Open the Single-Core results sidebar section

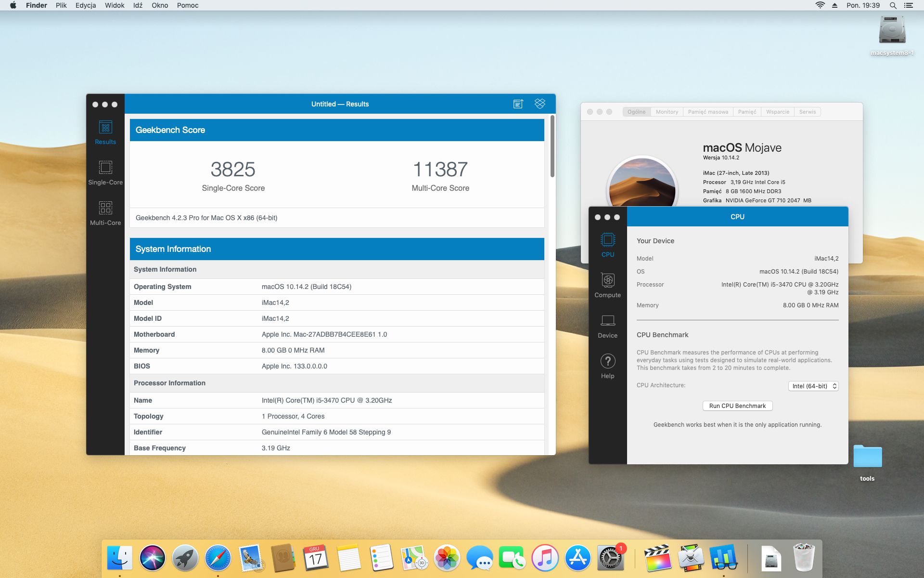pos(105,172)
